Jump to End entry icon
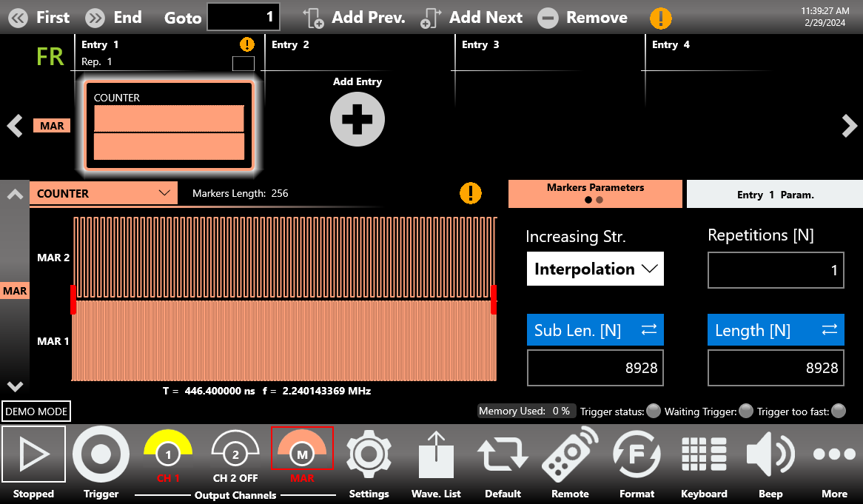This screenshot has height=504, width=863. click(95, 18)
